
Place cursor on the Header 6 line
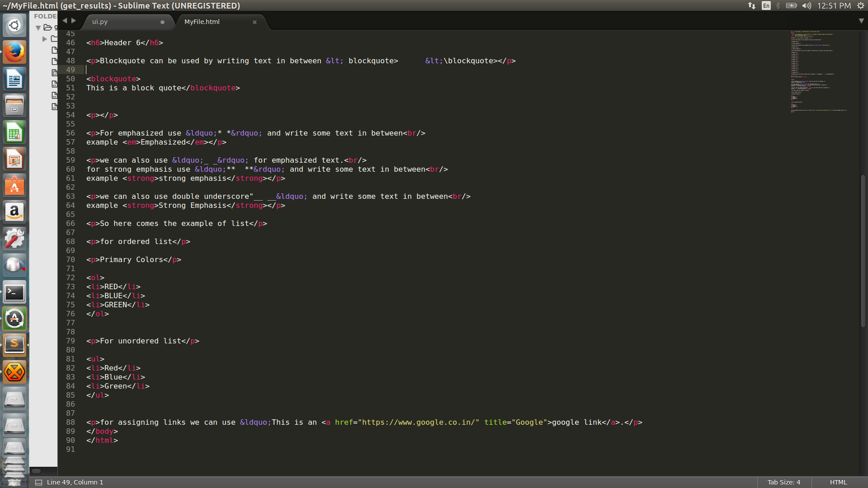(125, 43)
